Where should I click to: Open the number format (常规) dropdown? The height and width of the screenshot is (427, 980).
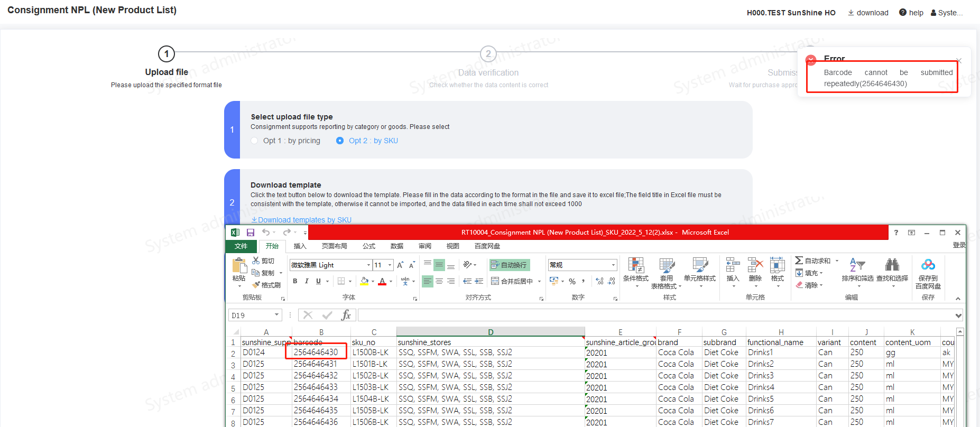click(x=613, y=265)
